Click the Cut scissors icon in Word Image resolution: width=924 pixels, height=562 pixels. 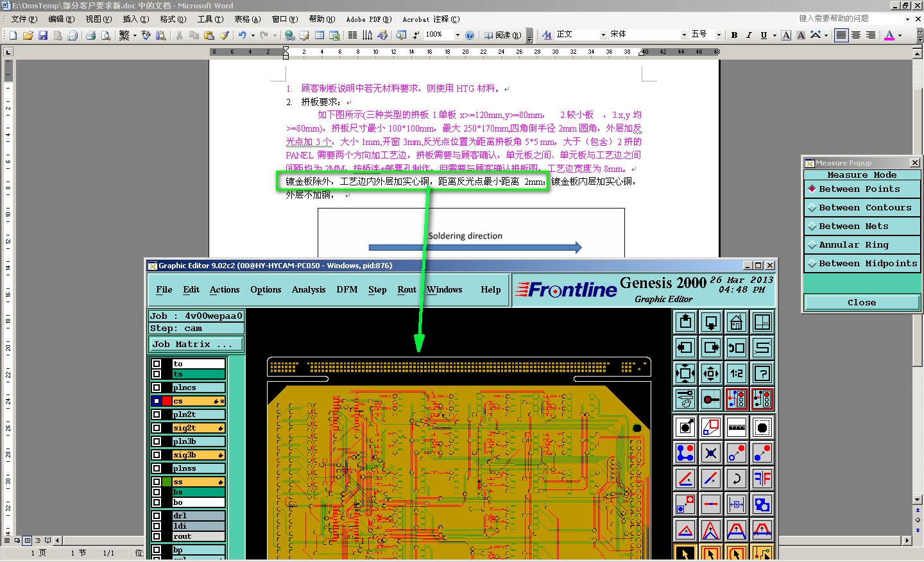point(179,35)
